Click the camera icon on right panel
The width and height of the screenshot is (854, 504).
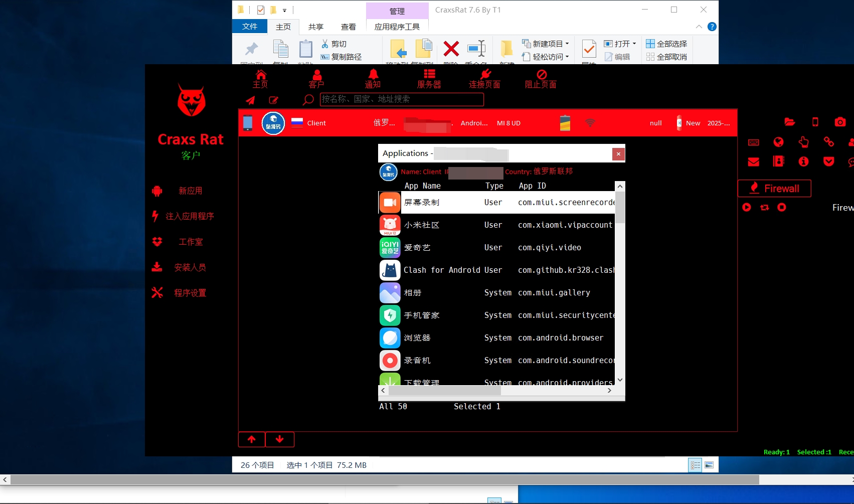point(840,122)
